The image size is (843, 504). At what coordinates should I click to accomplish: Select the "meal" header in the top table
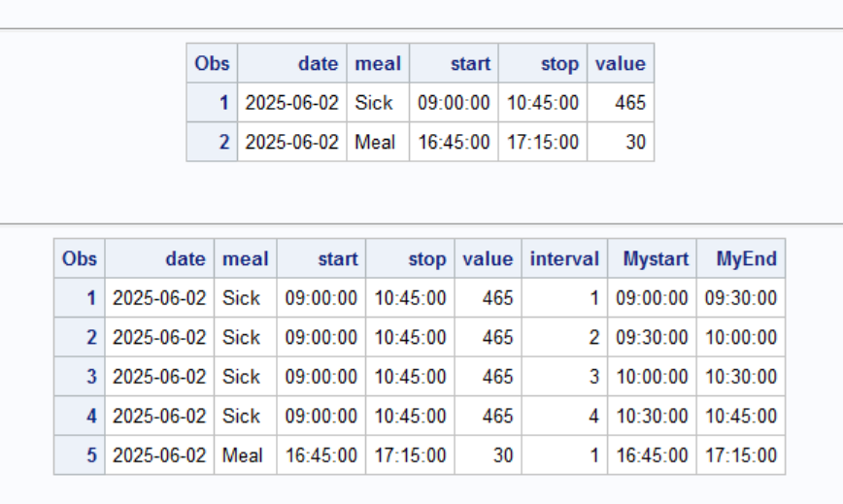point(378,64)
